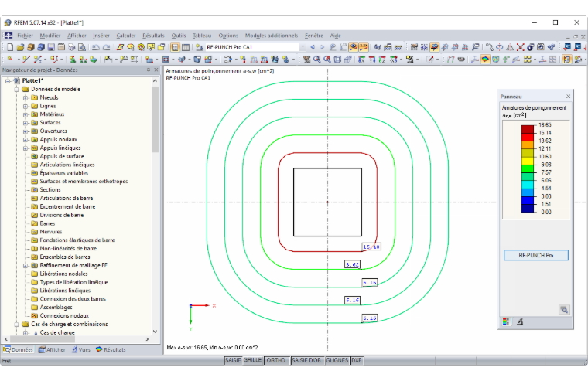Redo the last undone action
Image resolution: width=588 pixels, height=381 pixels.
point(107,47)
